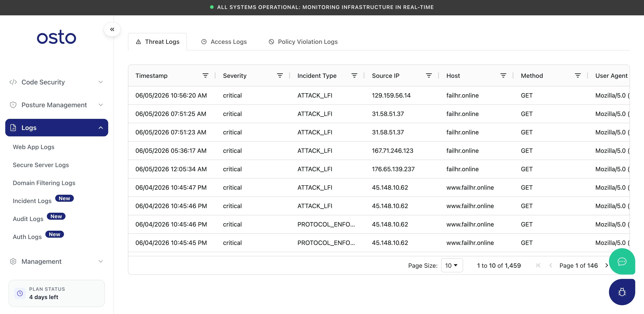Sort by Host column header
644x314 pixels.
click(453, 76)
